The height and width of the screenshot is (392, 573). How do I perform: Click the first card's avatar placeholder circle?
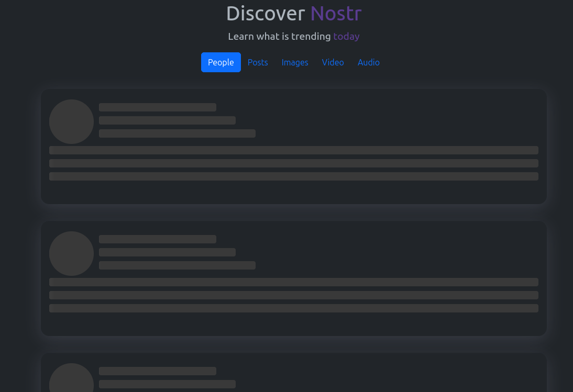[71, 121]
